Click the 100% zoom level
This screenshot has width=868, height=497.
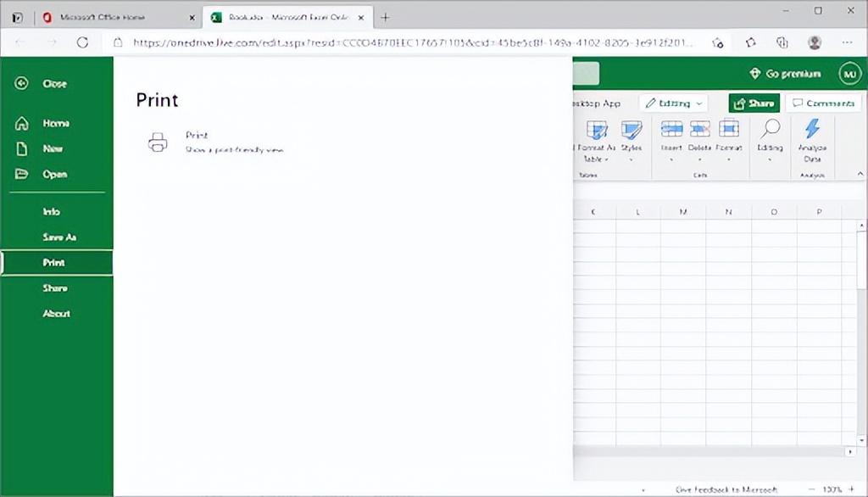pos(832,490)
